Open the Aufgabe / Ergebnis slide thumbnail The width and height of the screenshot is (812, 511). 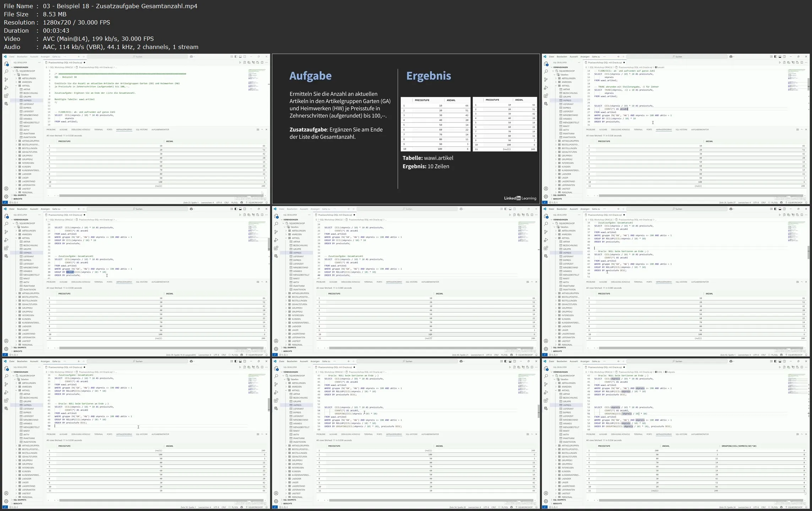406,129
